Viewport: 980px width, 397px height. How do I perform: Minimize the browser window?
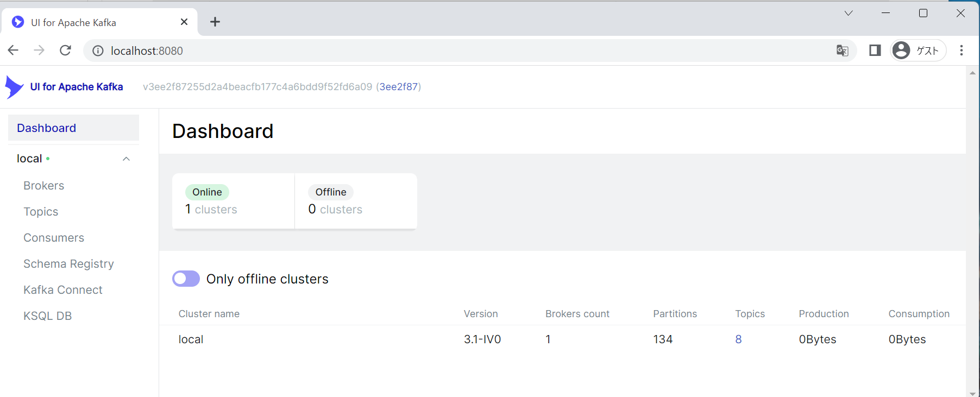point(885,13)
